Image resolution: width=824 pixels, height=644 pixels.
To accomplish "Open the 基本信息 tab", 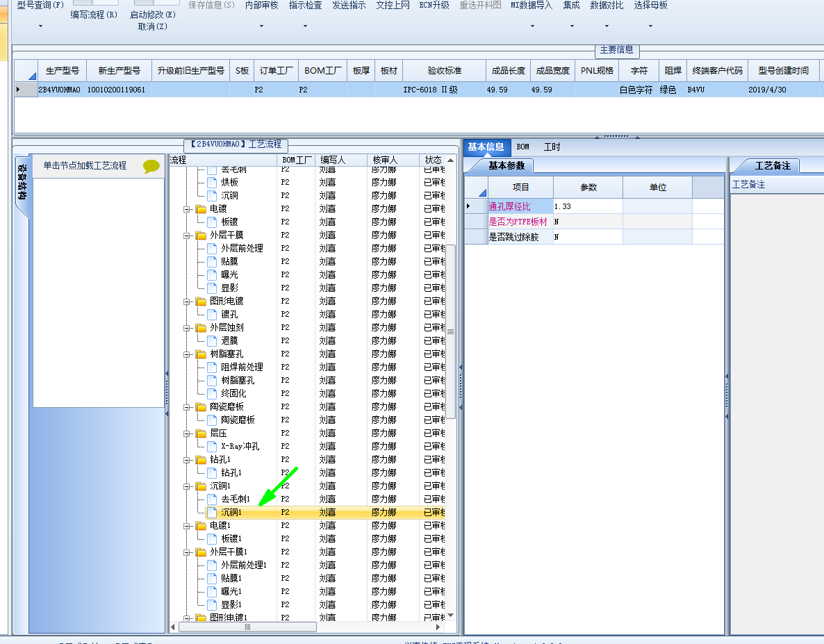I will click(486, 147).
